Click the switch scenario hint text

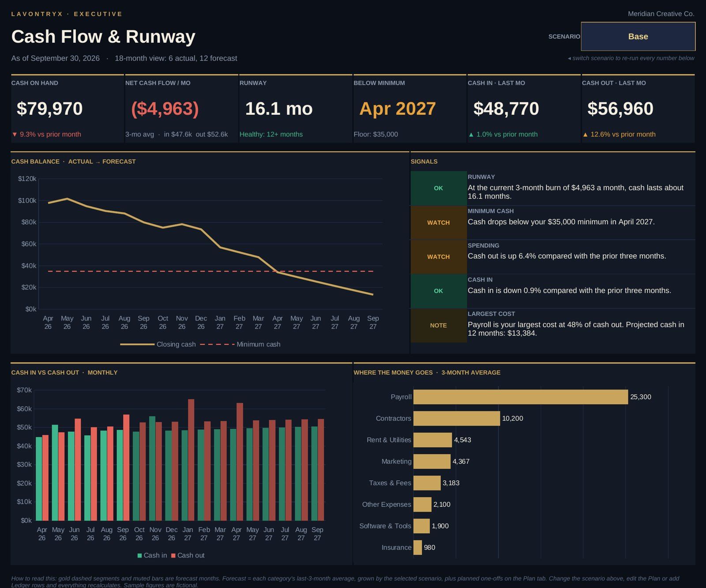(x=631, y=58)
